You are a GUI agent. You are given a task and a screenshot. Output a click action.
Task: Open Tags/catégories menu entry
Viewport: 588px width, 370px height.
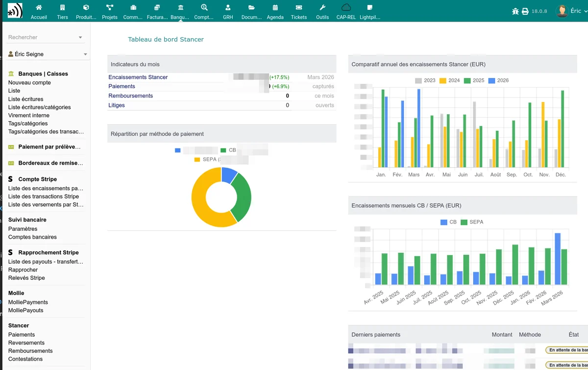click(x=28, y=123)
